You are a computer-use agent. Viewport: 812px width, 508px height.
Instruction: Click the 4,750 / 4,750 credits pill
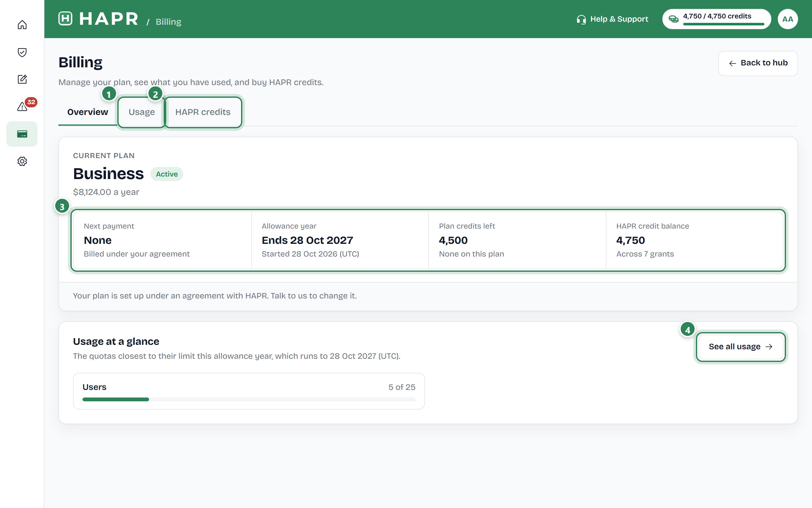(x=717, y=19)
